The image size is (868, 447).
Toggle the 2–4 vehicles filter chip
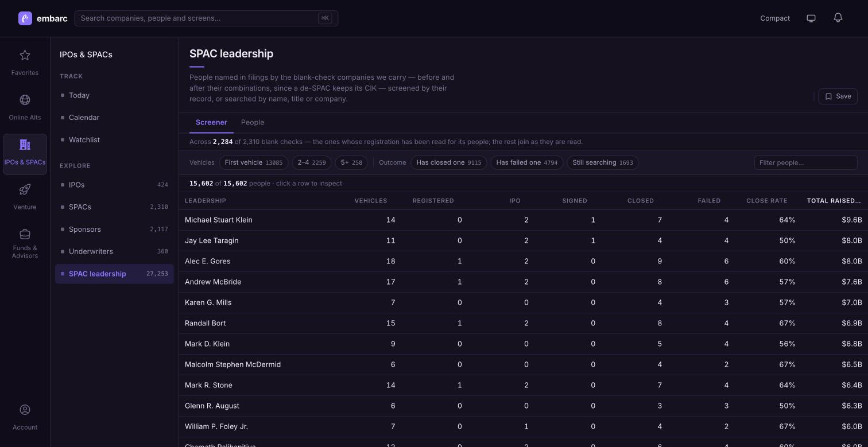(x=312, y=162)
